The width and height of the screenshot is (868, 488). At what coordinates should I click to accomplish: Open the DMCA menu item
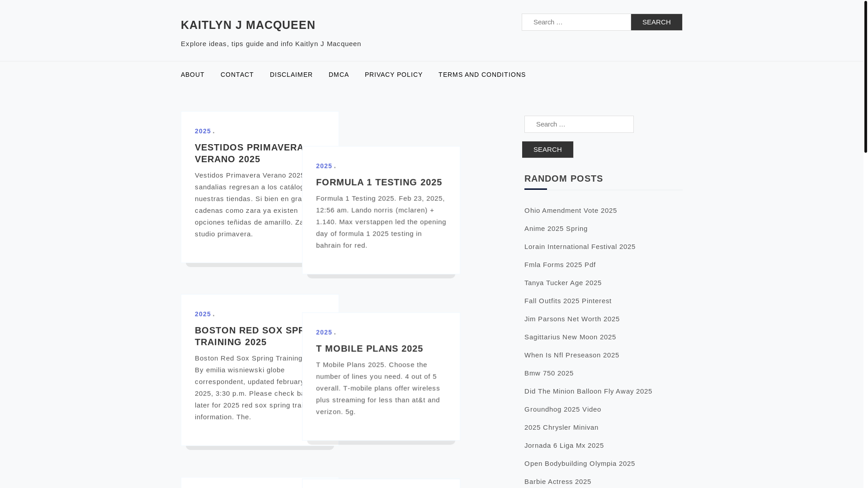(x=339, y=75)
